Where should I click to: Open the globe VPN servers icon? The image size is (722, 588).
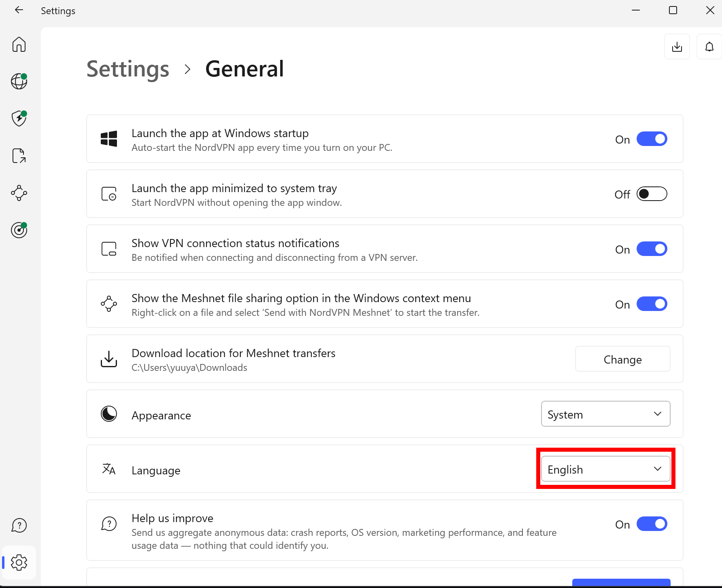19,81
